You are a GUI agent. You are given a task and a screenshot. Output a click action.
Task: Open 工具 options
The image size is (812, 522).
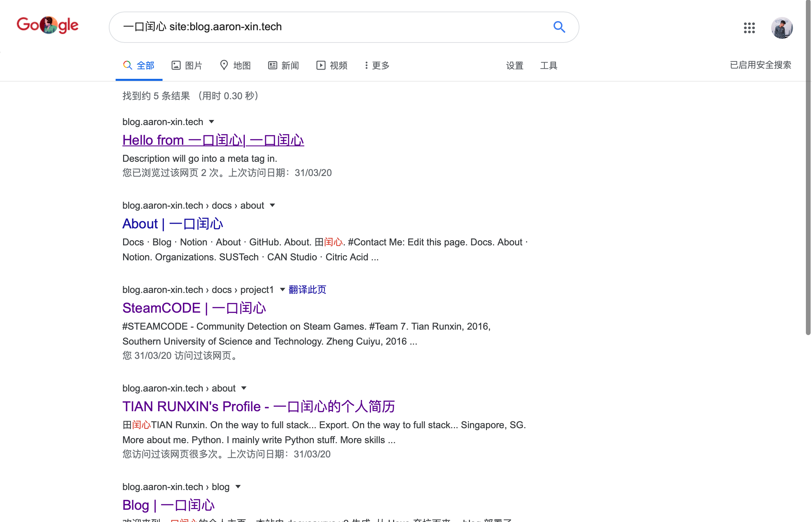click(548, 65)
